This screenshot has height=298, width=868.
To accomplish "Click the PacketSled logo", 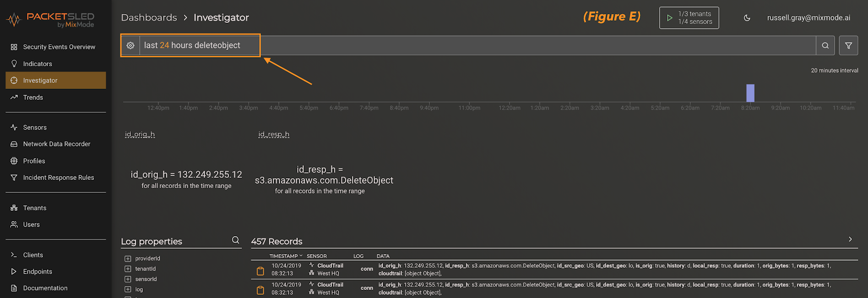I will [x=50, y=20].
